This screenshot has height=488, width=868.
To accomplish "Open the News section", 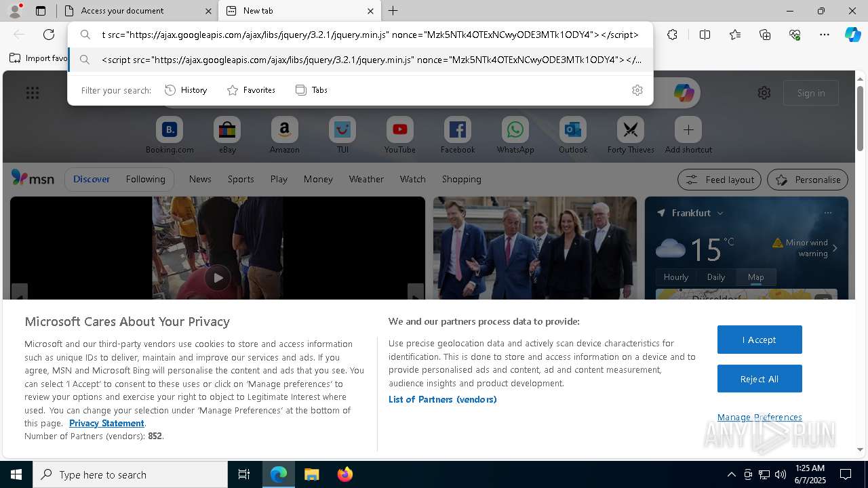I will (200, 179).
